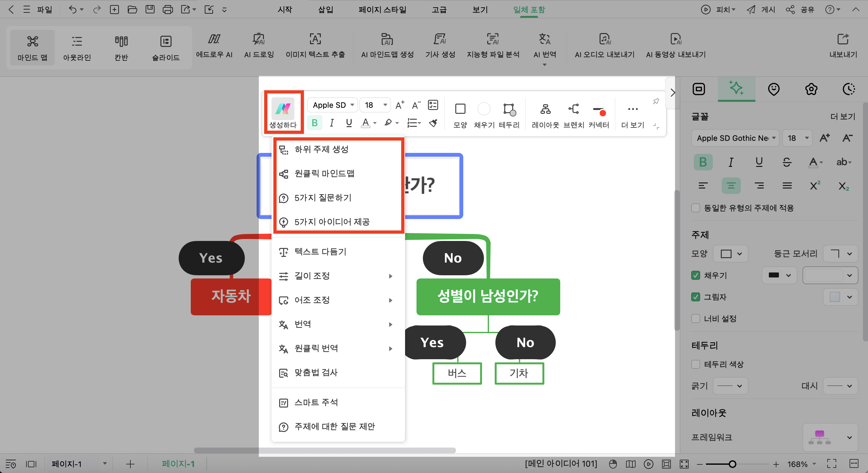Enable 동일한 유형의 주제에 적용 checkbox

(695, 208)
